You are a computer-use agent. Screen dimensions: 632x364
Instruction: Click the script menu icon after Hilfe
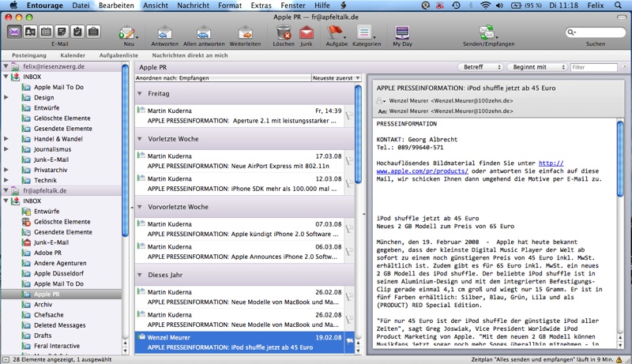pyautogui.click(x=344, y=6)
